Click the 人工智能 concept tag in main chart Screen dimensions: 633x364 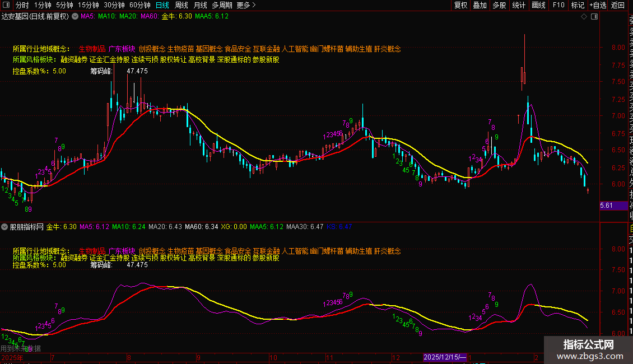(295, 49)
